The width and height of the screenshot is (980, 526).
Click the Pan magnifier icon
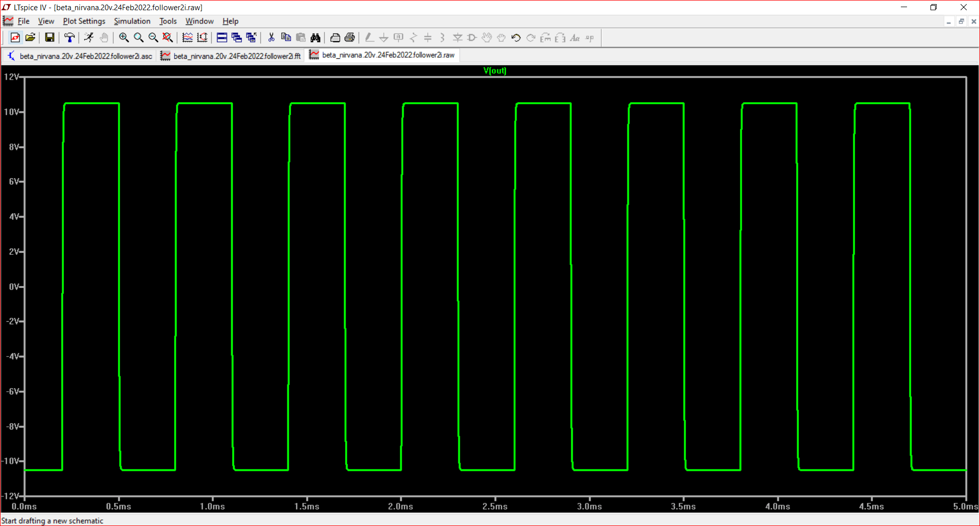[x=138, y=38]
